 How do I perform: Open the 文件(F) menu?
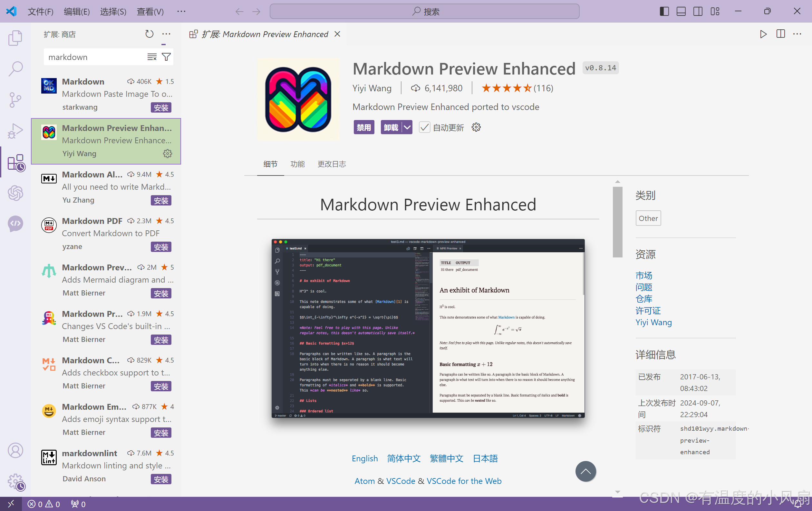pos(41,12)
